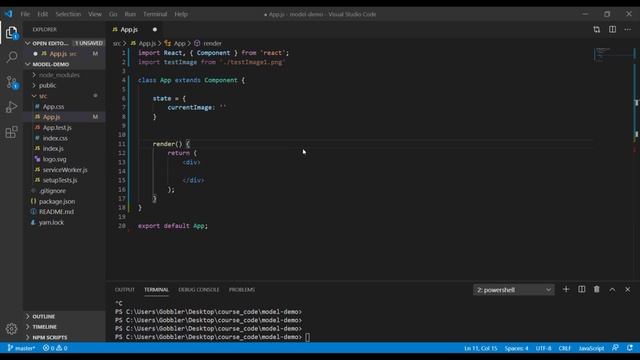The height and width of the screenshot is (360, 640).
Task: Split the terminal pane
Action: [582, 289]
